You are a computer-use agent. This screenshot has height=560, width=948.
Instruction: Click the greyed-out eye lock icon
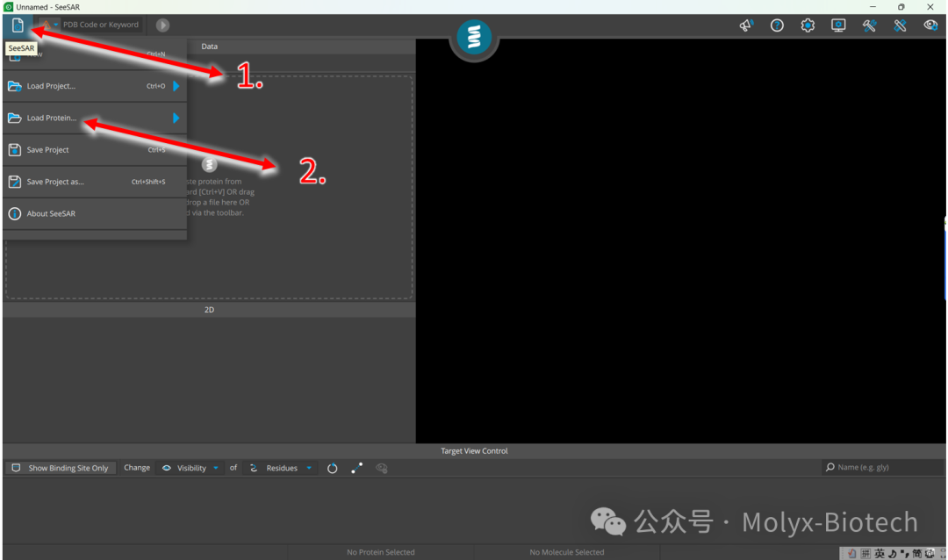[x=382, y=468]
